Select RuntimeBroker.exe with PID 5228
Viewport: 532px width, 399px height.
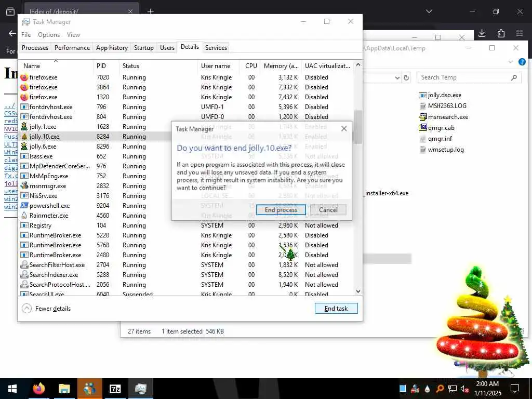[x=186, y=235]
